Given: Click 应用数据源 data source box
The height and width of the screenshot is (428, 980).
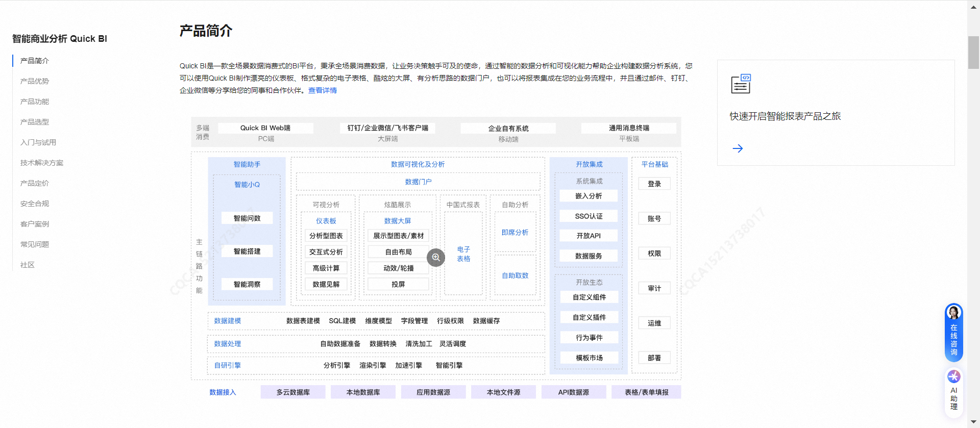Looking at the screenshot, I should tap(433, 392).
